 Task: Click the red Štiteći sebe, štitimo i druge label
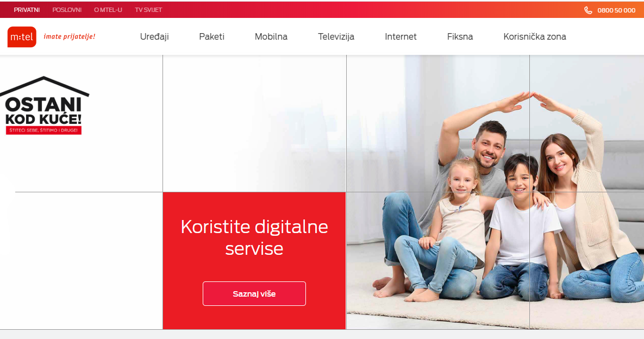pyautogui.click(x=43, y=130)
